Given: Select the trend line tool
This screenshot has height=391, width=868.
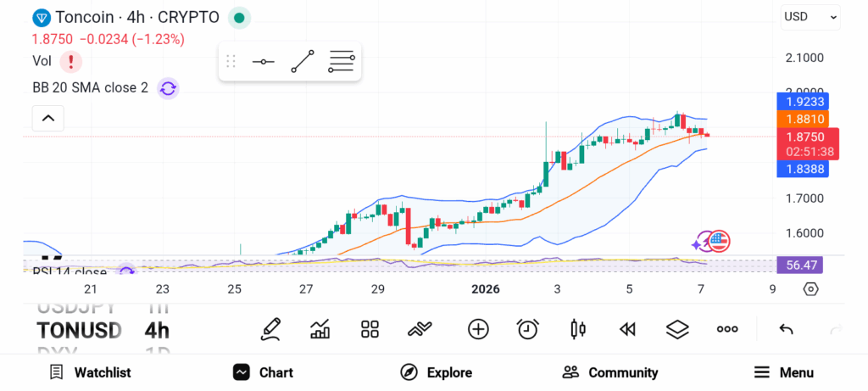Looking at the screenshot, I should [x=303, y=62].
